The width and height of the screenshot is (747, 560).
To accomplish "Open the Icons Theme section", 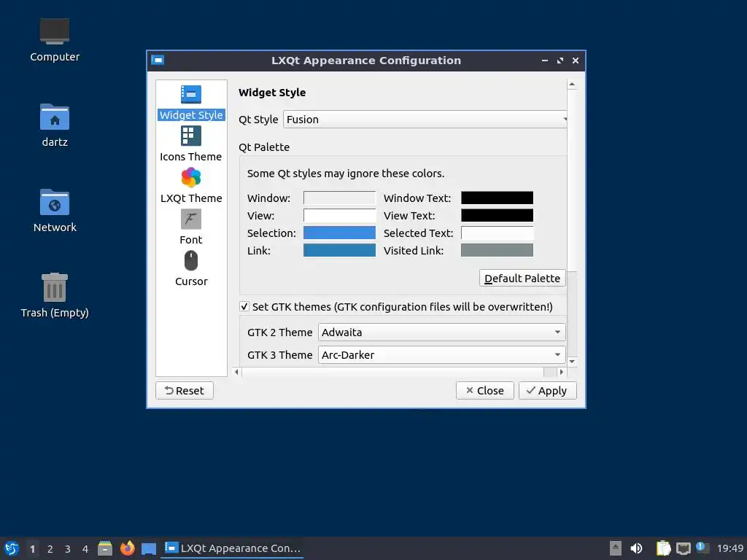I will pyautogui.click(x=191, y=144).
